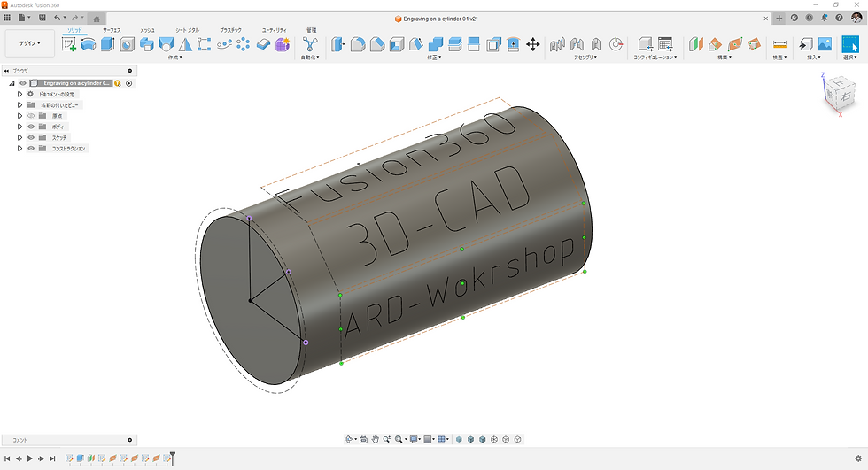Select the Circular Pattern tool
This screenshot has width=868, height=470.
pyautogui.click(x=243, y=44)
